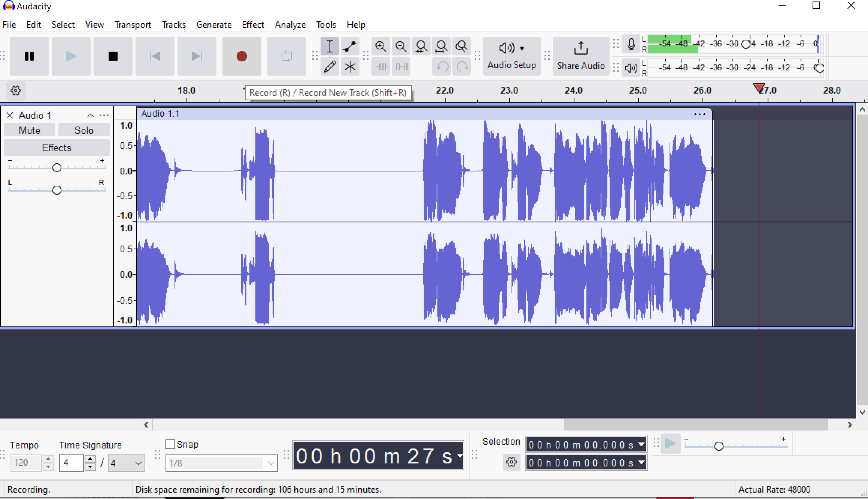Click horizontal scrollbar left arrow
The image size is (868, 499).
146,425
